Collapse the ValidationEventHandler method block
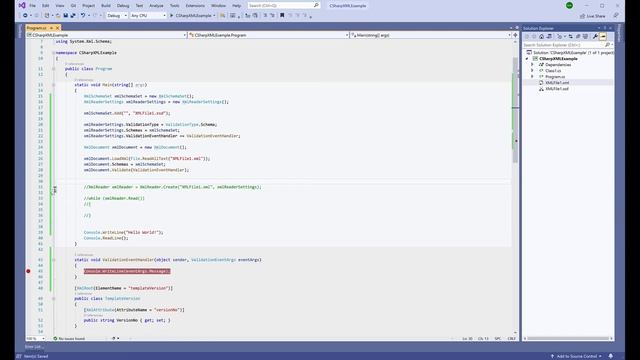 coord(53,260)
